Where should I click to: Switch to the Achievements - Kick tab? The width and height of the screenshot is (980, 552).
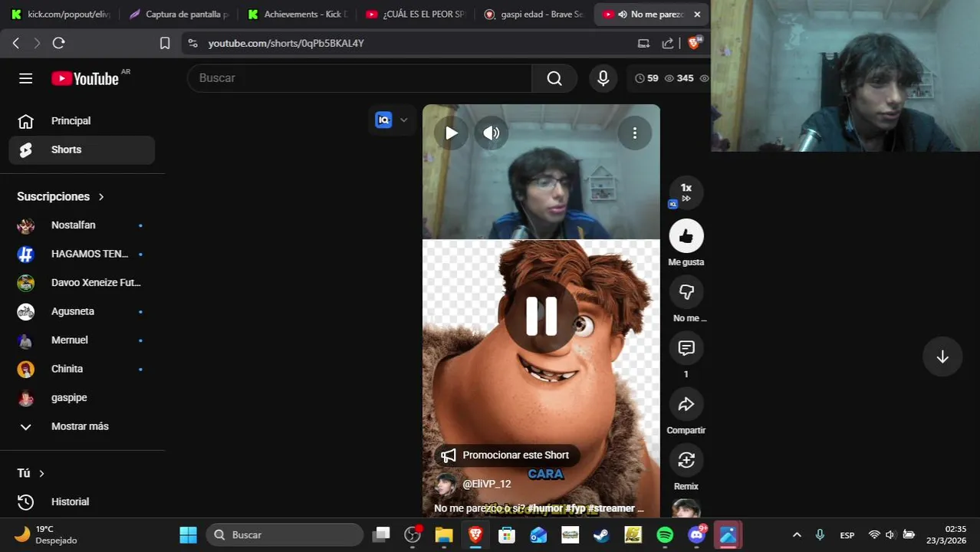pyautogui.click(x=297, y=14)
